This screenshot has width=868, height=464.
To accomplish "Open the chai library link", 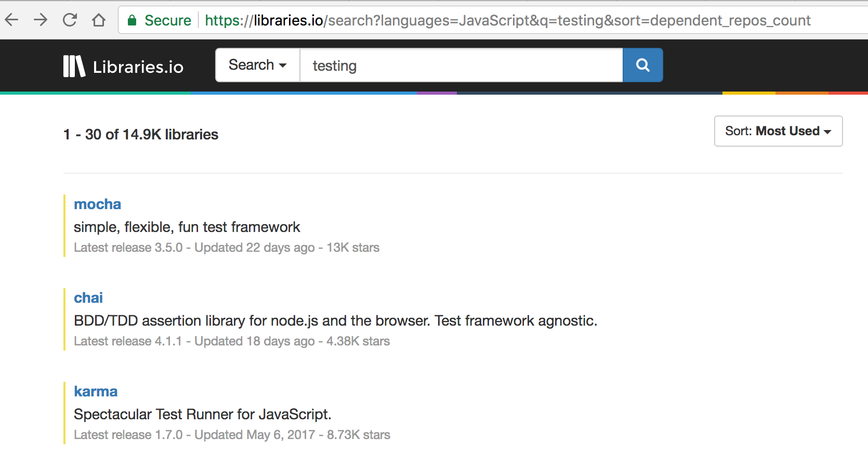I will point(88,298).
